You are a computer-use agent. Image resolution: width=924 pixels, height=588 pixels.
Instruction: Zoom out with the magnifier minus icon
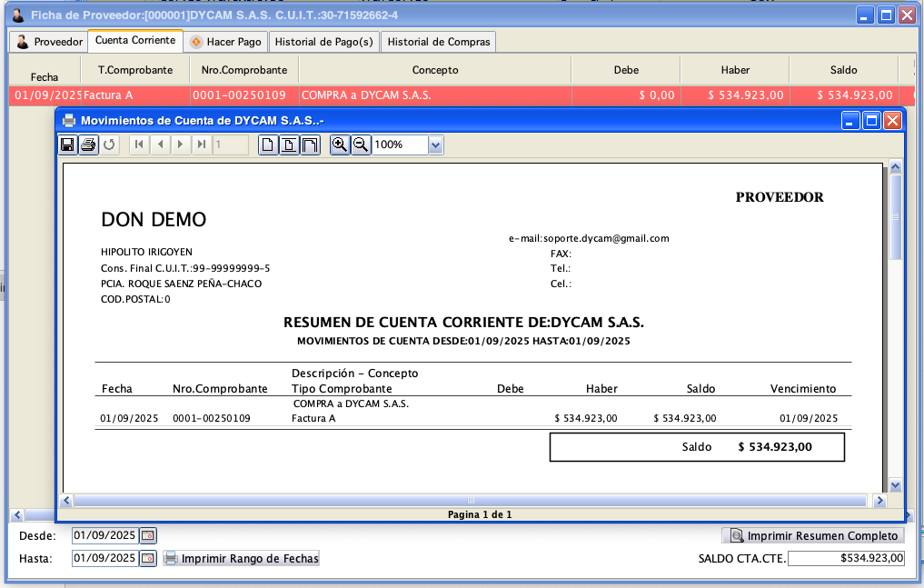click(x=361, y=145)
